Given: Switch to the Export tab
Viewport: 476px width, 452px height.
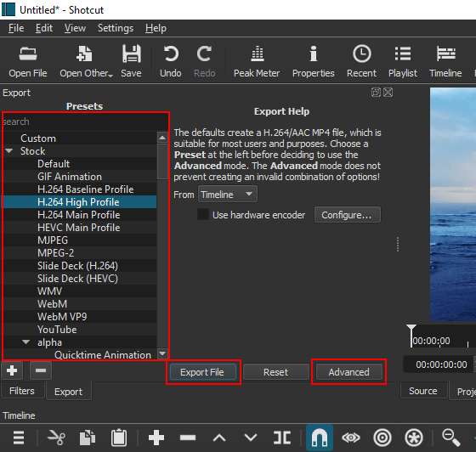Looking at the screenshot, I should pos(69,392).
